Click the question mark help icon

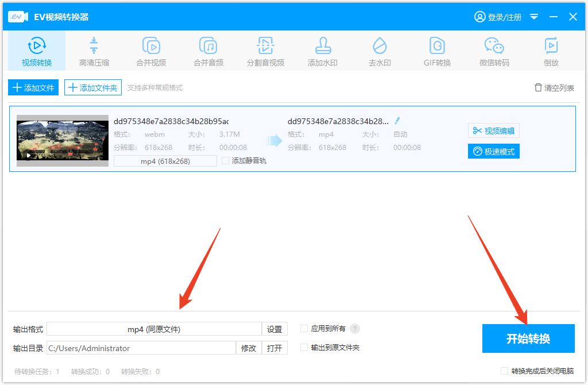coord(355,329)
